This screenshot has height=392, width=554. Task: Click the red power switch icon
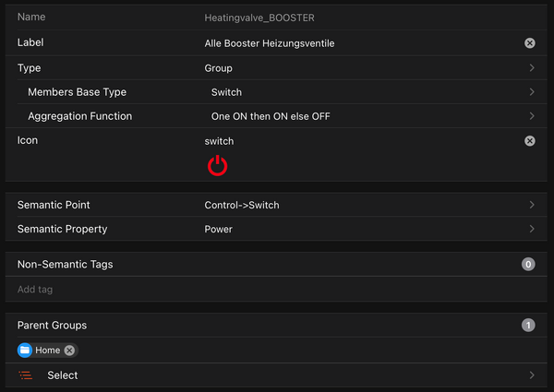(217, 165)
